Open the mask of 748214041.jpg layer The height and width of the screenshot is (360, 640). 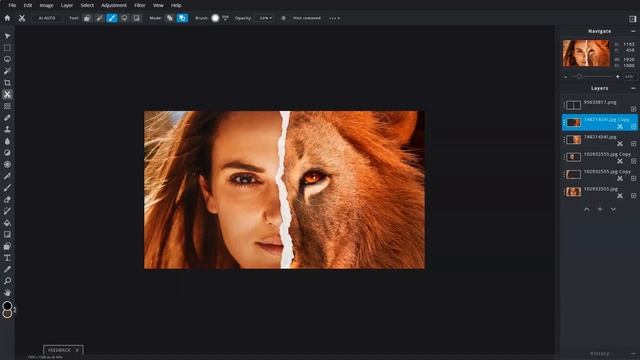(620, 144)
